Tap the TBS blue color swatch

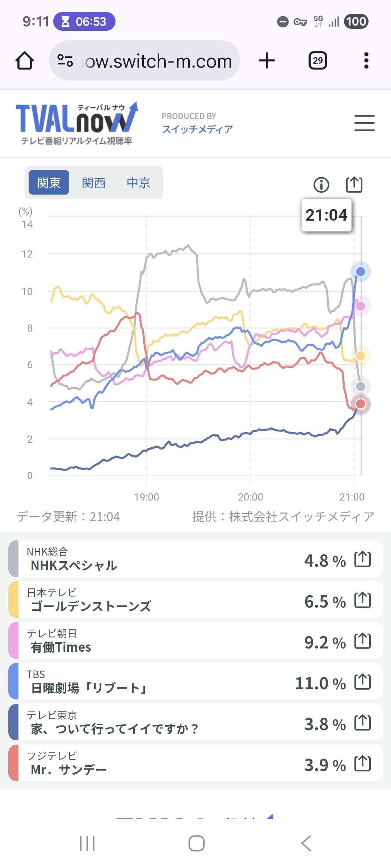click(x=13, y=681)
